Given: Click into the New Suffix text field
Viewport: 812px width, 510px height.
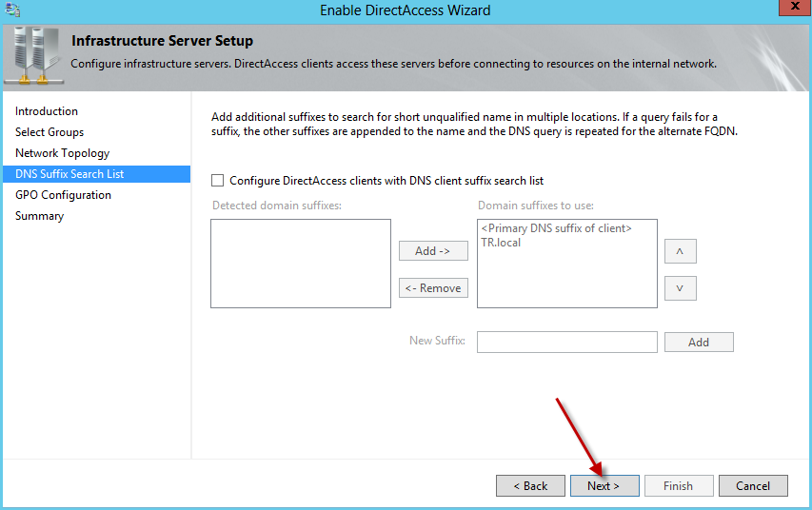Looking at the screenshot, I should [566, 342].
